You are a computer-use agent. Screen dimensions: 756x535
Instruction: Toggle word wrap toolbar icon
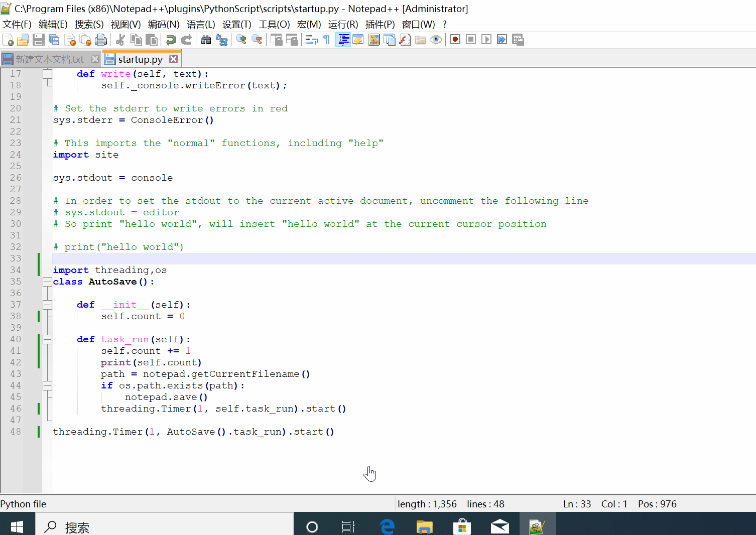coord(311,40)
